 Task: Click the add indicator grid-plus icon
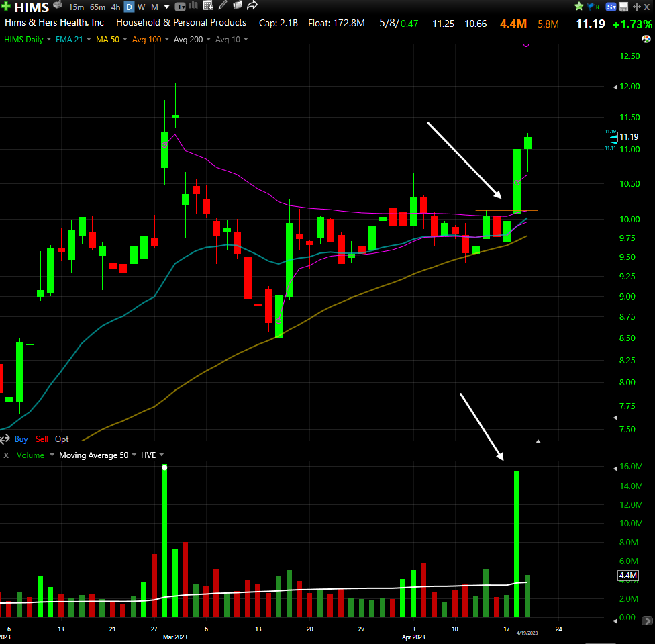207,5
